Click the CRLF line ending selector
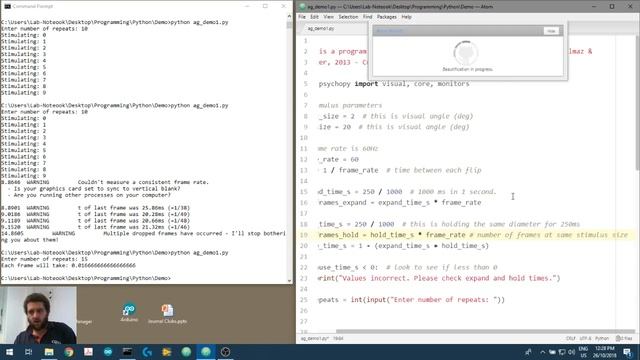The width and height of the screenshot is (640, 360). (x=571, y=338)
